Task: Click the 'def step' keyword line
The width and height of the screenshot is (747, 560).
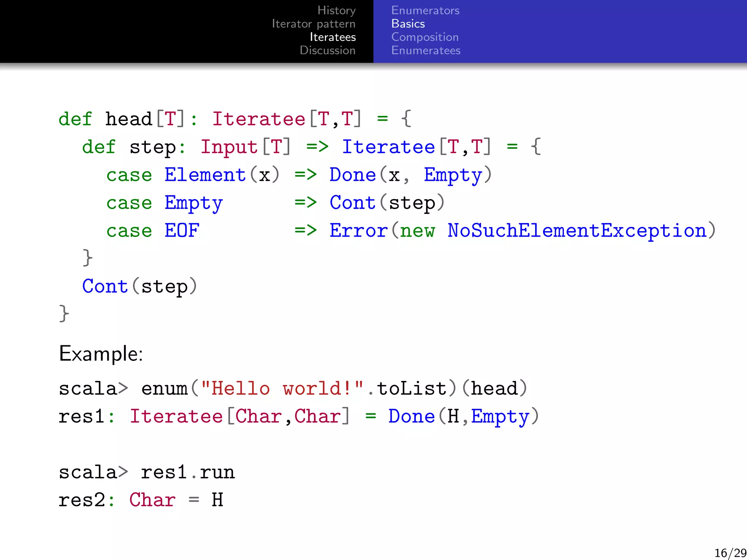Action: pos(311,147)
